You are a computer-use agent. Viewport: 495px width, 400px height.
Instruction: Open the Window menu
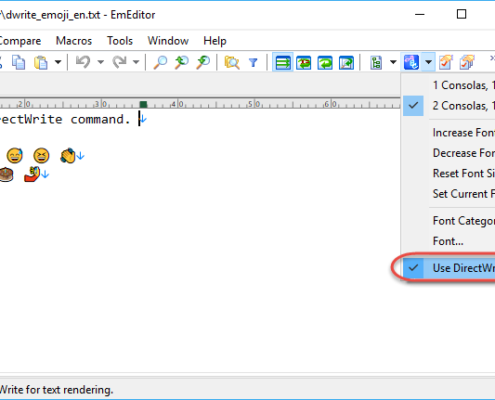tap(168, 41)
